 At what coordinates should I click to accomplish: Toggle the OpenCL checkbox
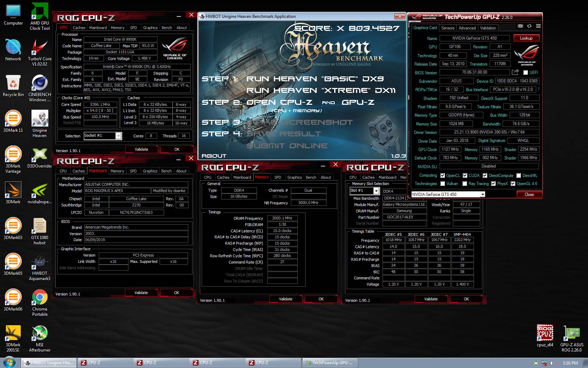(x=443, y=176)
